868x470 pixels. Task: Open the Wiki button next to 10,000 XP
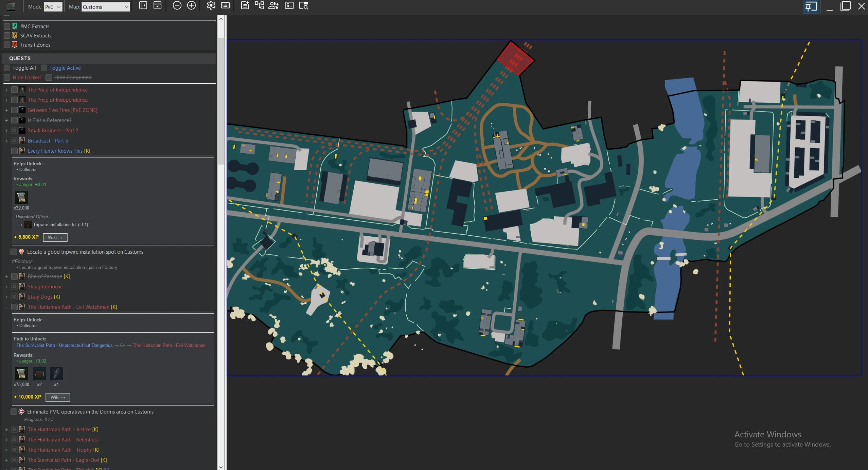58,397
